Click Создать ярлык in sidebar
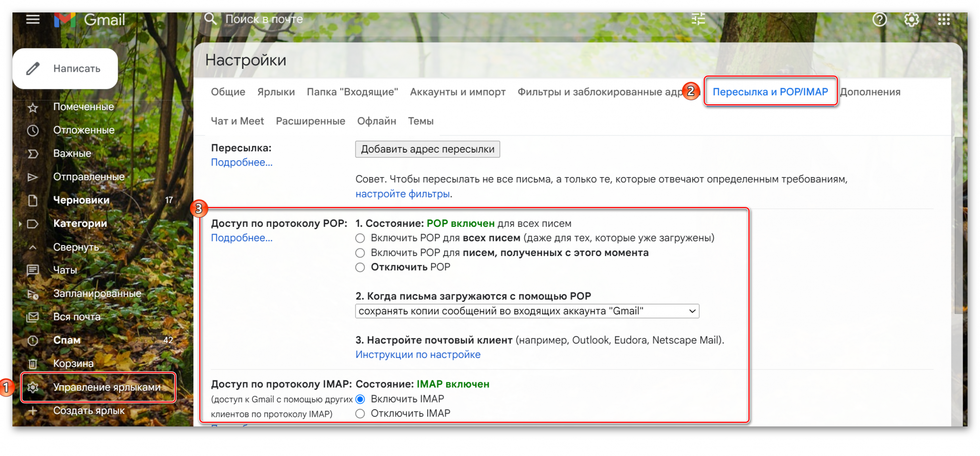The height and width of the screenshot is (456, 980). 89,411
